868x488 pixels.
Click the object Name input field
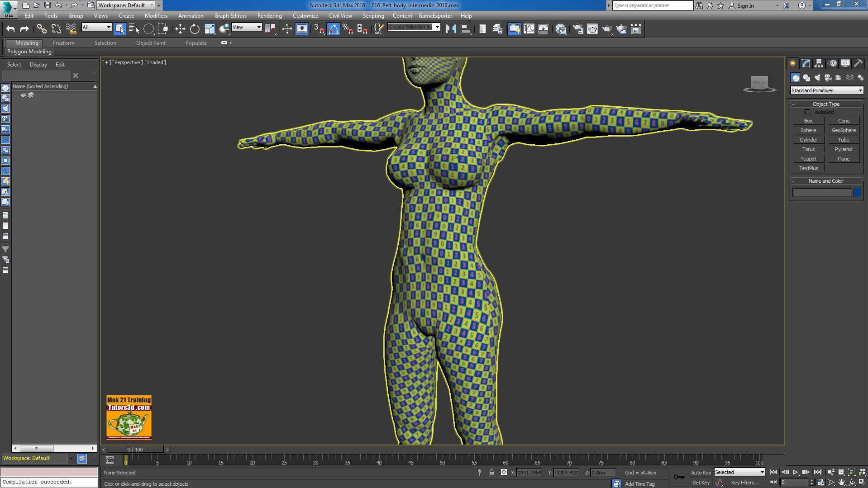tap(822, 192)
